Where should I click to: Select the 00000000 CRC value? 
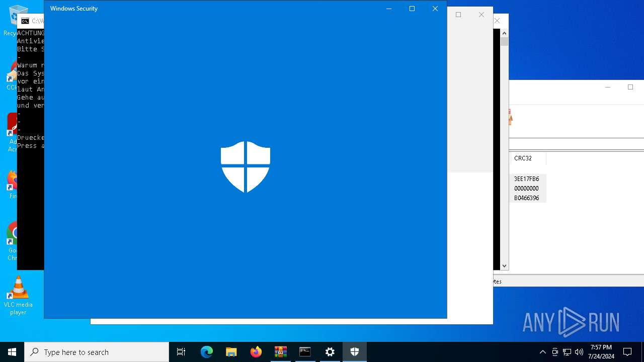526,189
